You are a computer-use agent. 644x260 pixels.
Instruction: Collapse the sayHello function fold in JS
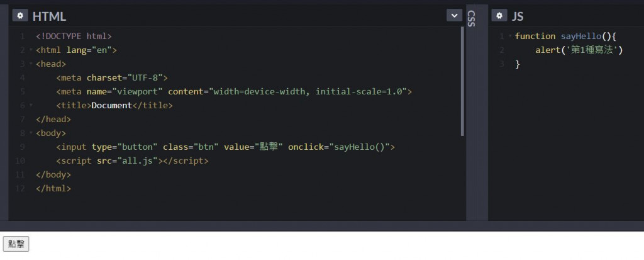coord(510,37)
